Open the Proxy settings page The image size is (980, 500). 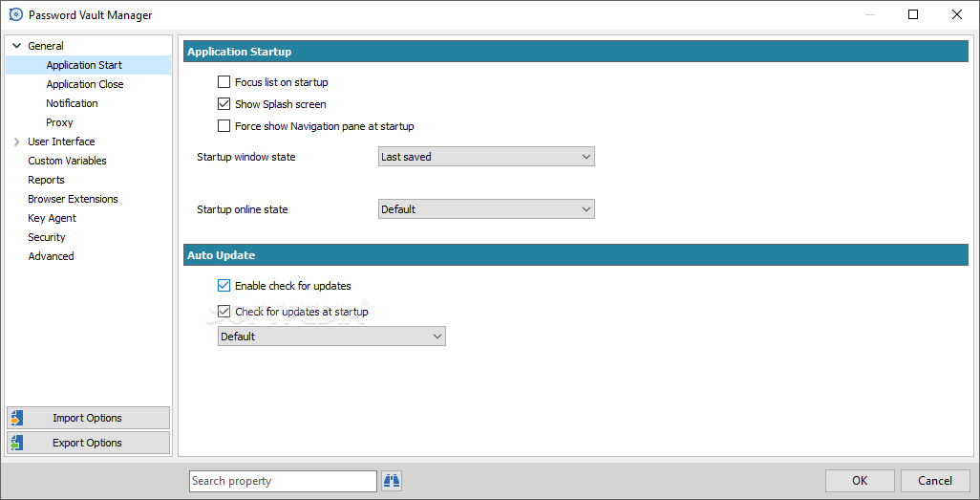(59, 122)
